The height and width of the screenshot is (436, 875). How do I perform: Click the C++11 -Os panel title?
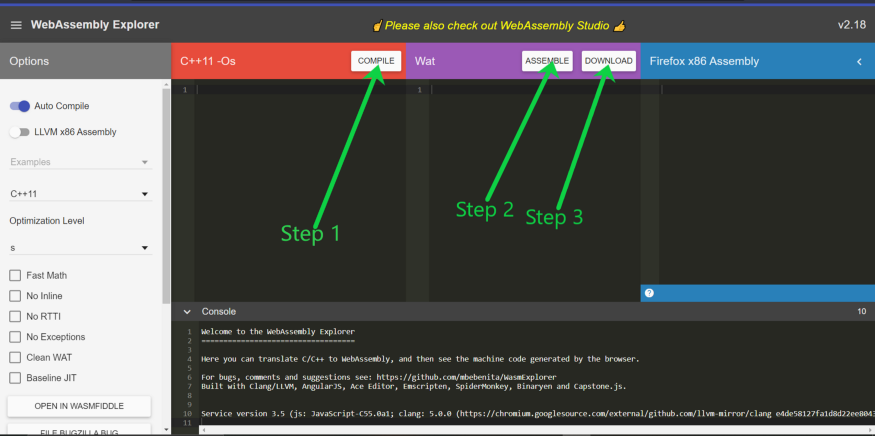208,61
